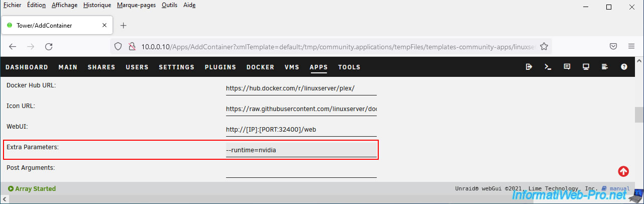This screenshot has height=204, width=644.
Task: Click the WebUI input field
Action: coord(301,129)
